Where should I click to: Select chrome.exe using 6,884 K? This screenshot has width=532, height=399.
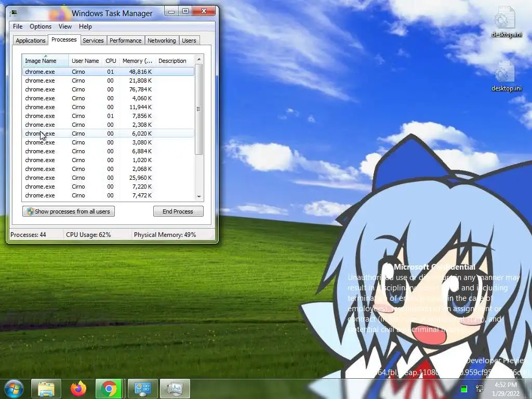click(x=108, y=151)
